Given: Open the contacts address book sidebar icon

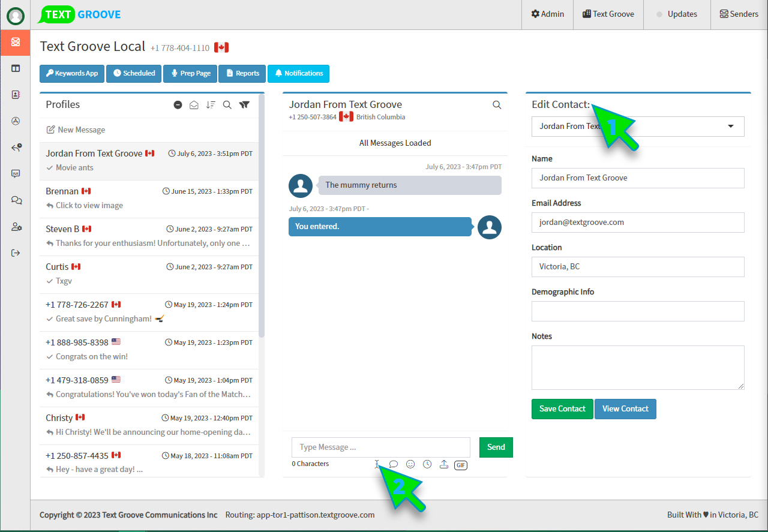Looking at the screenshot, I should [16, 95].
